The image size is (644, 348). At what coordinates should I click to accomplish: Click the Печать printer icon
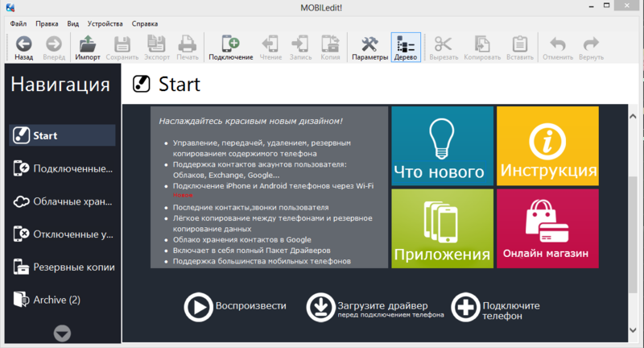click(188, 44)
